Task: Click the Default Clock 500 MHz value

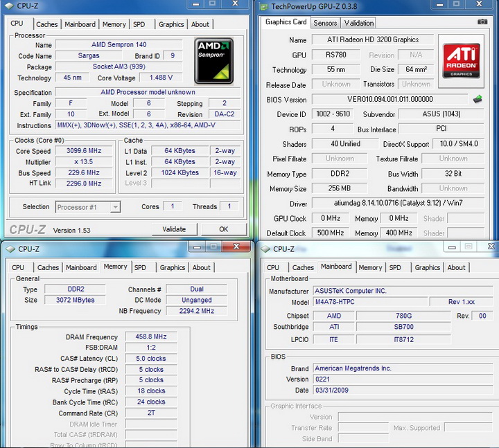Action: [331, 233]
